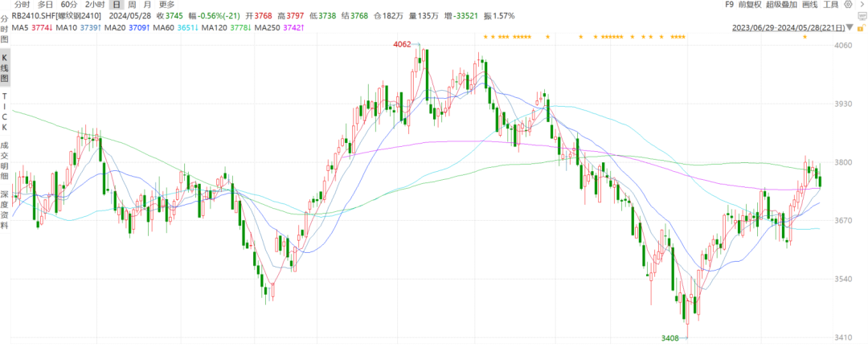Switch to the 多日 period tab

(45, 5)
